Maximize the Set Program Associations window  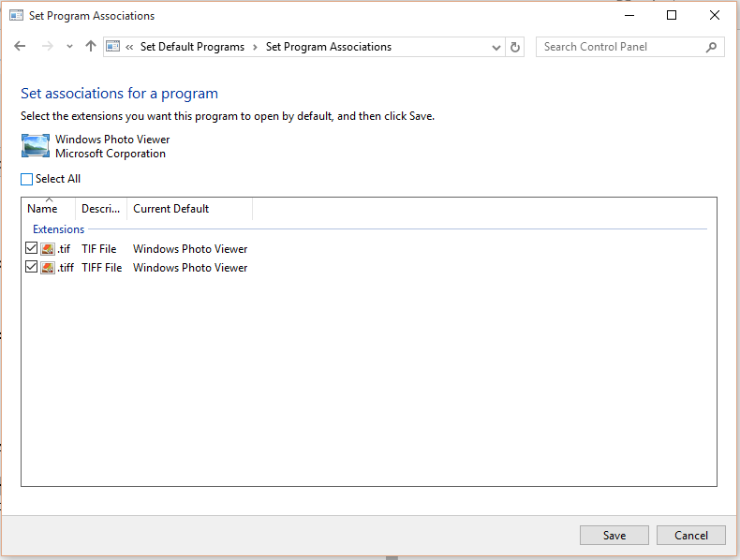point(672,16)
